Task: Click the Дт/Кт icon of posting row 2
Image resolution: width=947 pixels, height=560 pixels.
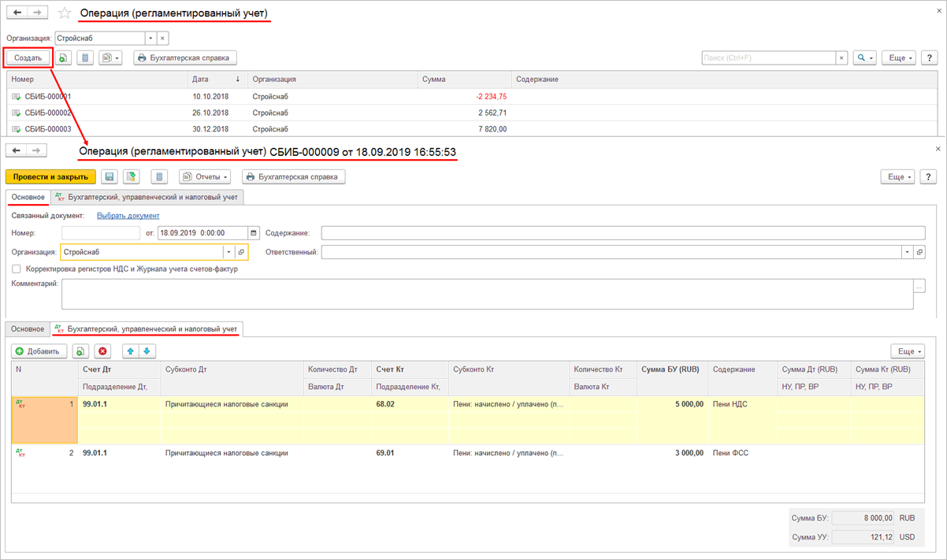Action: pos(20,453)
